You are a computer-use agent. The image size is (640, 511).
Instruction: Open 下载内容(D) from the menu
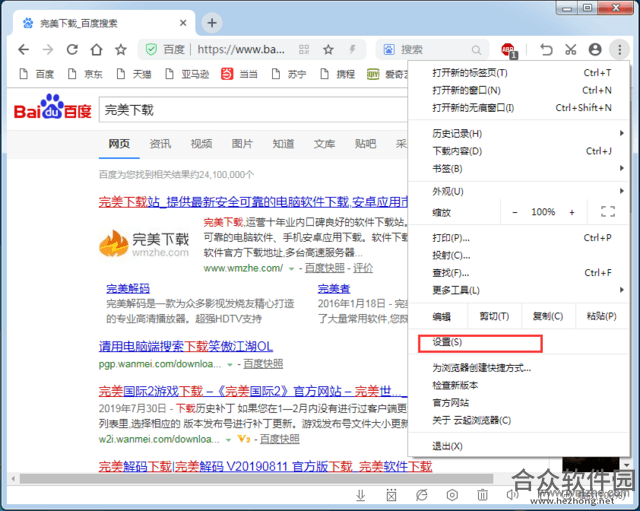coord(519,151)
